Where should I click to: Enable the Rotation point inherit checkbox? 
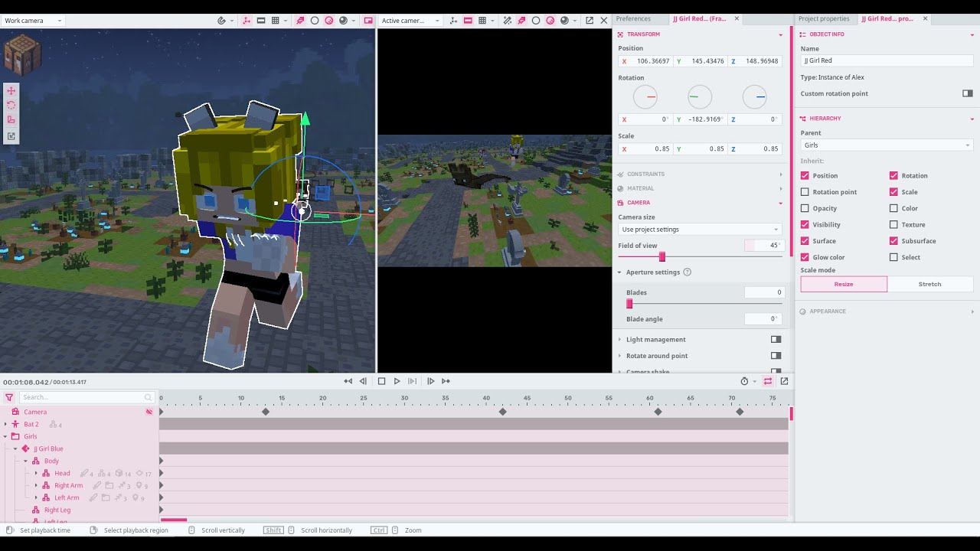(805, 192)
